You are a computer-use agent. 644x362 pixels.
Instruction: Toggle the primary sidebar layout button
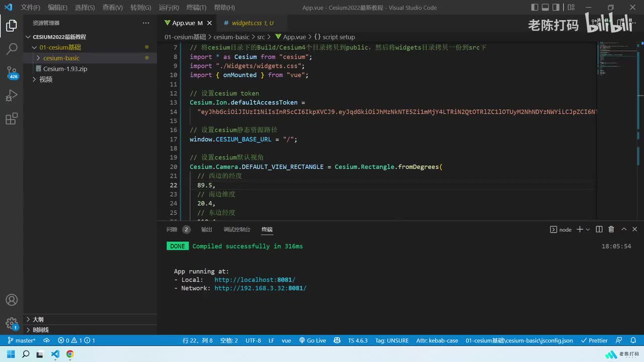point(534,8)
